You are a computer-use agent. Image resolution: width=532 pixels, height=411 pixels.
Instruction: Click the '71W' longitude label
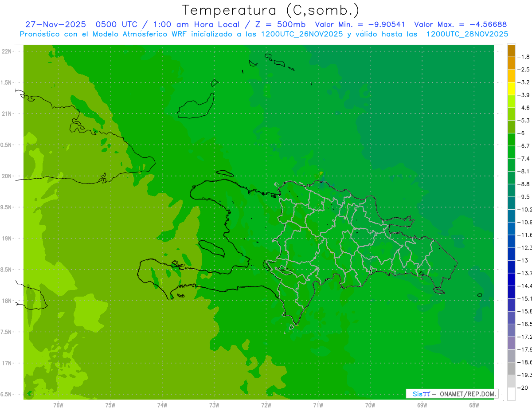point(318,405)
